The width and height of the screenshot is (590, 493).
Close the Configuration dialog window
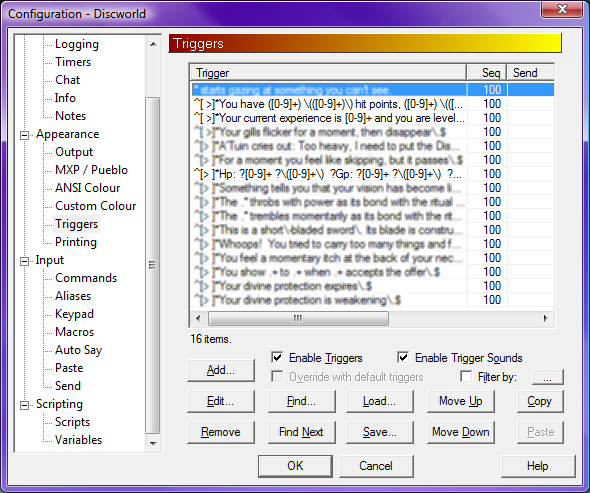tap(562, 9)
